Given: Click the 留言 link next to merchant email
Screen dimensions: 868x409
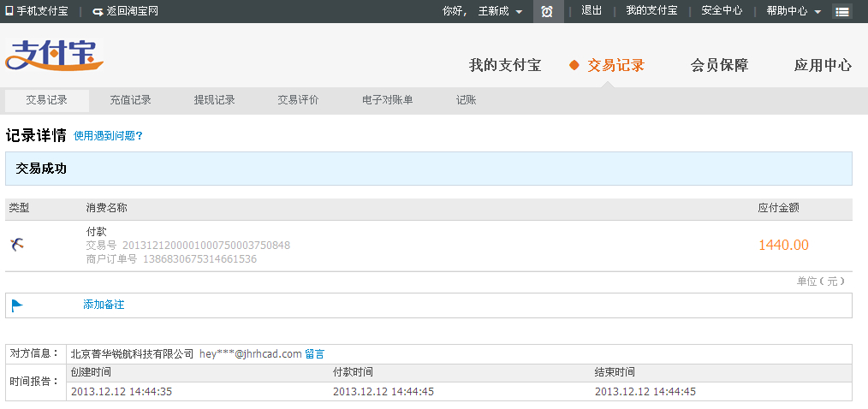Looking at the screenshot, I should point(314,353).
